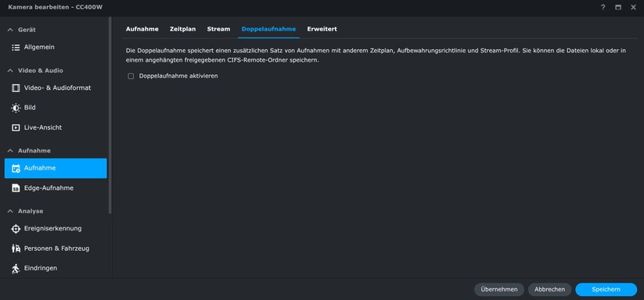Save settings with Speichern button
This screenshot has height=300, width=644.
click(606, 289)
